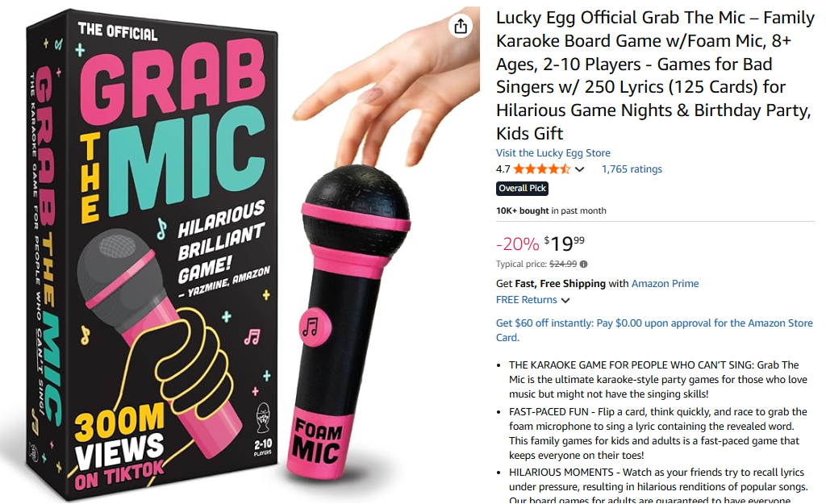Click the music note button on foam mic
This screenshot has height=504, width=826.
310,326
